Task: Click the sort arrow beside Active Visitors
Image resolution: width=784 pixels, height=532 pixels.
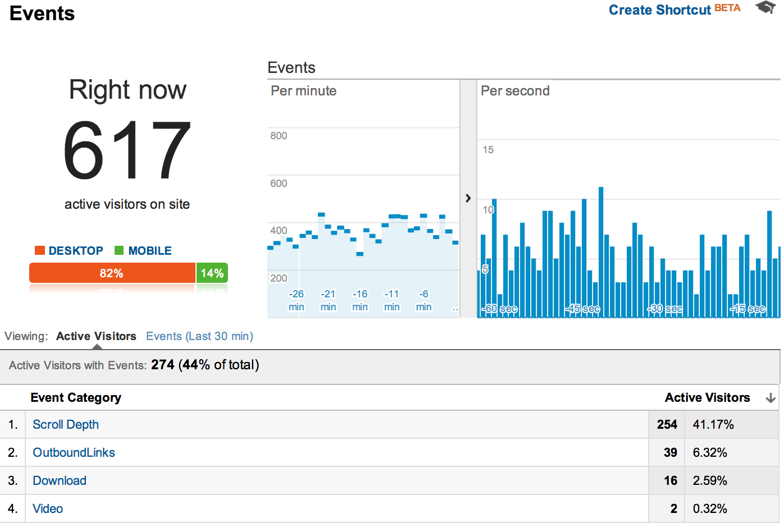Action: 771,398
